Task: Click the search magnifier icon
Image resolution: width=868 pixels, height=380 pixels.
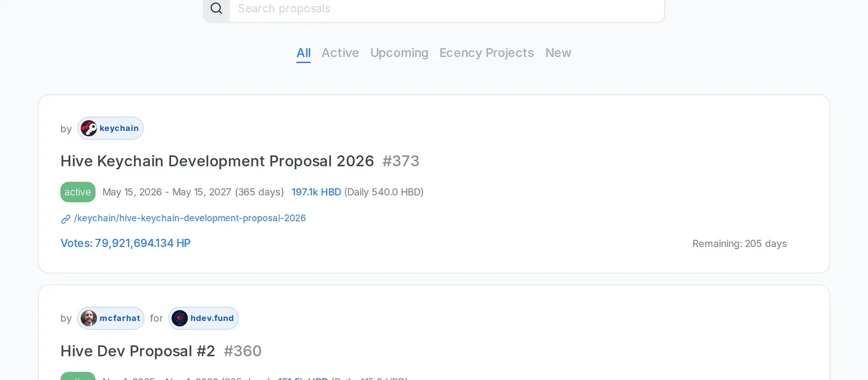Action: coord(216,8)
